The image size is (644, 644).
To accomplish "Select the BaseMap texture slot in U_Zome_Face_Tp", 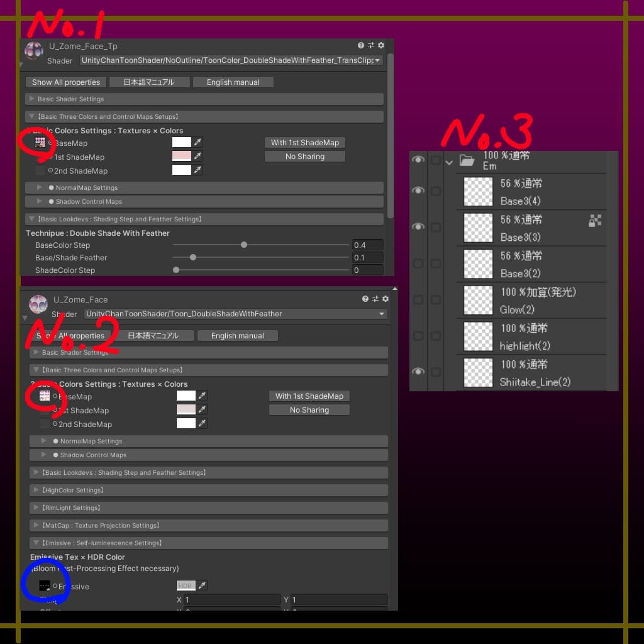I will click(x=40, y=143).
